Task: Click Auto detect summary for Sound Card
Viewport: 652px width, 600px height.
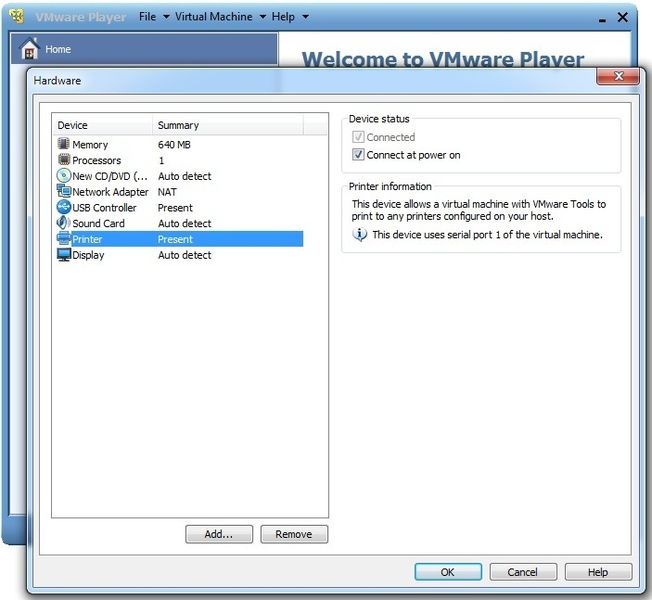Action: click(185, 224)
